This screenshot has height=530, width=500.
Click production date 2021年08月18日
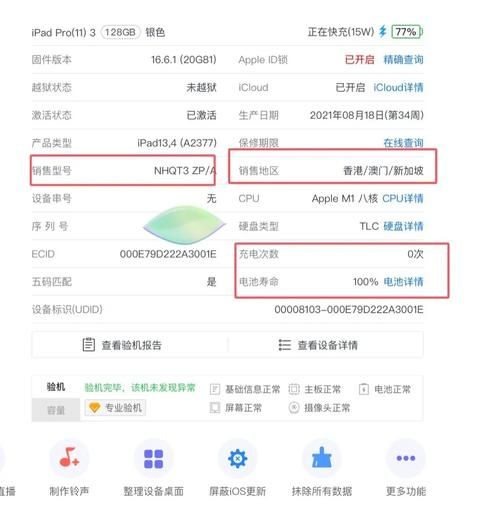[366, 115]
